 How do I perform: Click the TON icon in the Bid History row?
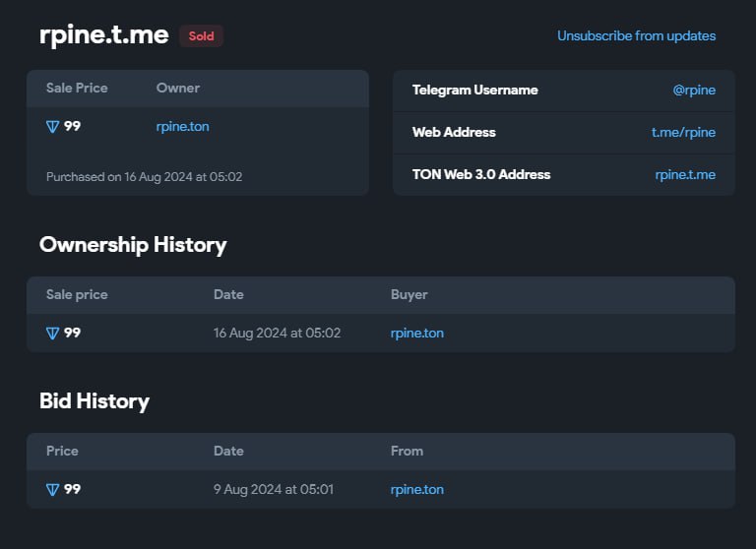tap(53, 489)
